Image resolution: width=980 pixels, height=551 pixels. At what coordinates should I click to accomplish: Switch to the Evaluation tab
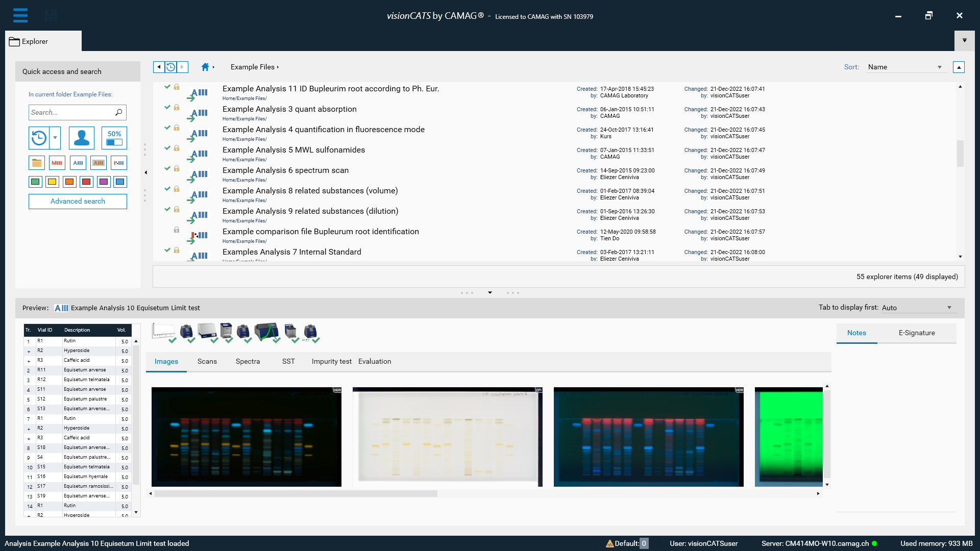tap(375, 361)
